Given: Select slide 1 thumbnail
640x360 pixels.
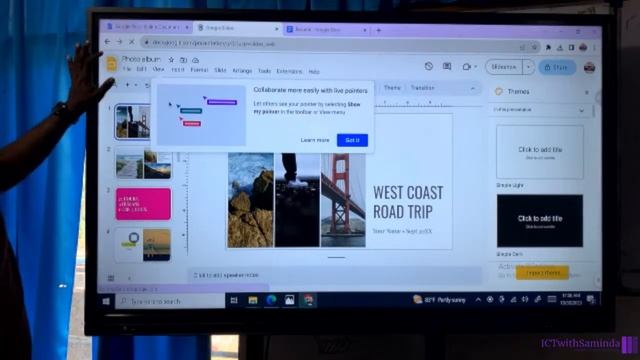Looking at the screenshot, I should coord(133,122).
